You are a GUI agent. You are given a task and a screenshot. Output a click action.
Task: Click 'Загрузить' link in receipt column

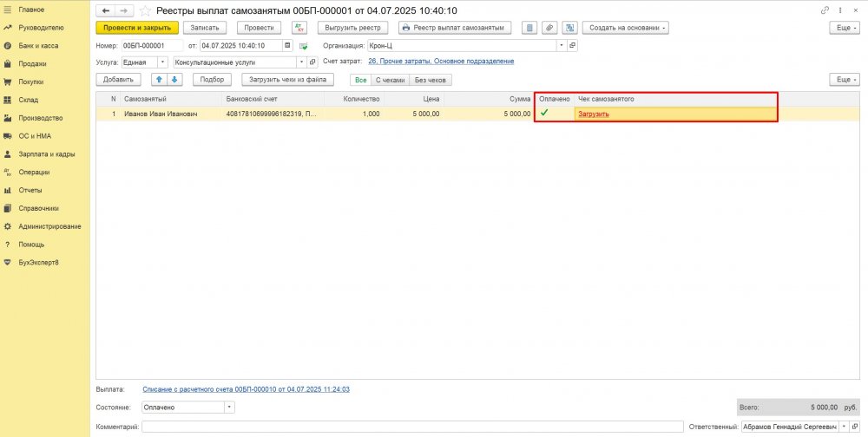pos(594,114)
